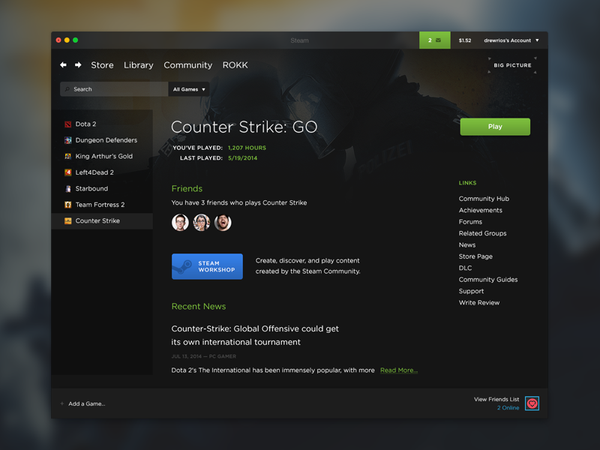Open the Store tab
The height and width of the screenshot is (450, 600).
[102, 65]
